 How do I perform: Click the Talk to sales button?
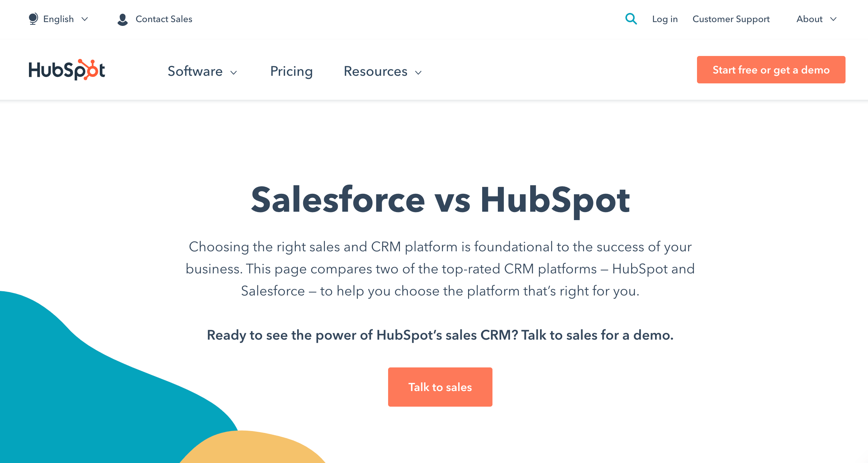point(440,387)
